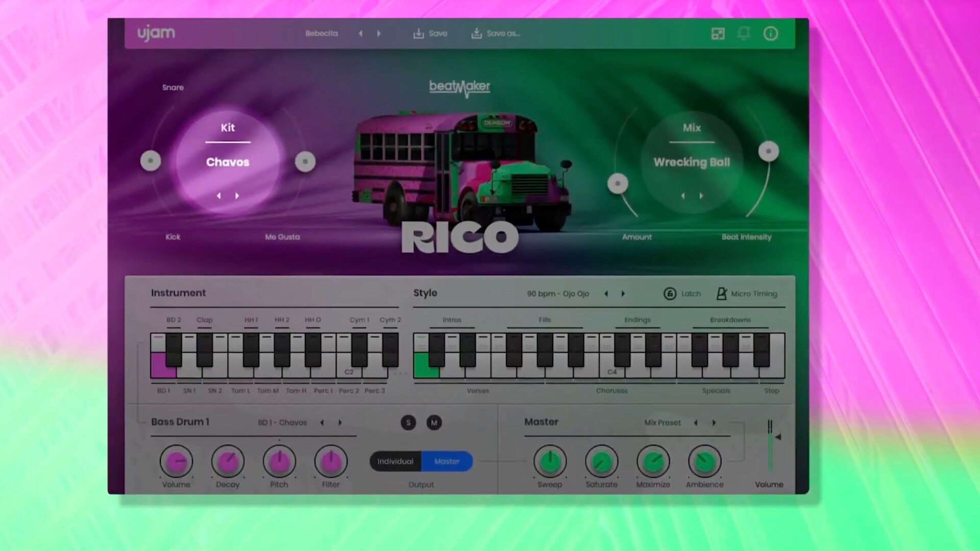Adjust the Snare/Kick slider handle
Viewport: 980px width, 551px height.
pos(151,161)
